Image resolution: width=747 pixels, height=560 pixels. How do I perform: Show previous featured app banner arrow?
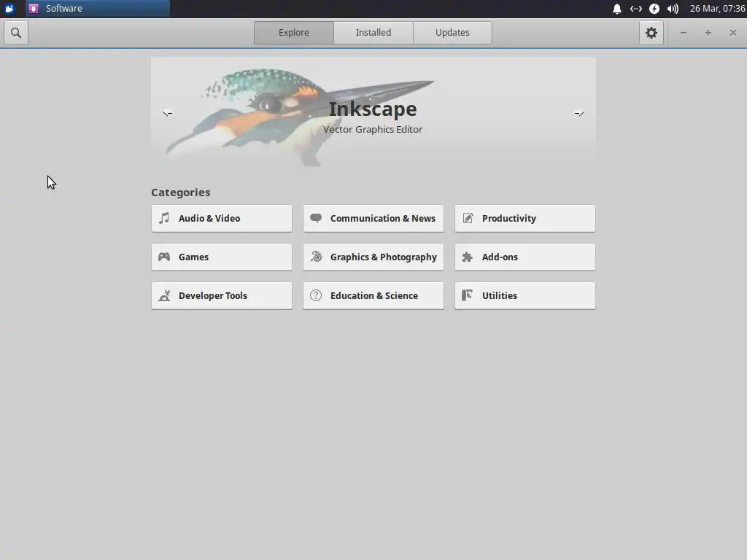167,113
